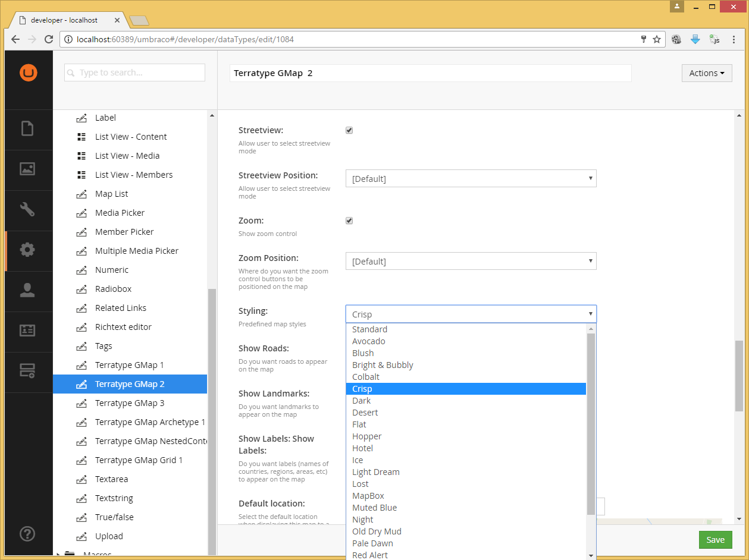Open the Actions dropdown button
749x560 pixels.
(x=707, y=73)
